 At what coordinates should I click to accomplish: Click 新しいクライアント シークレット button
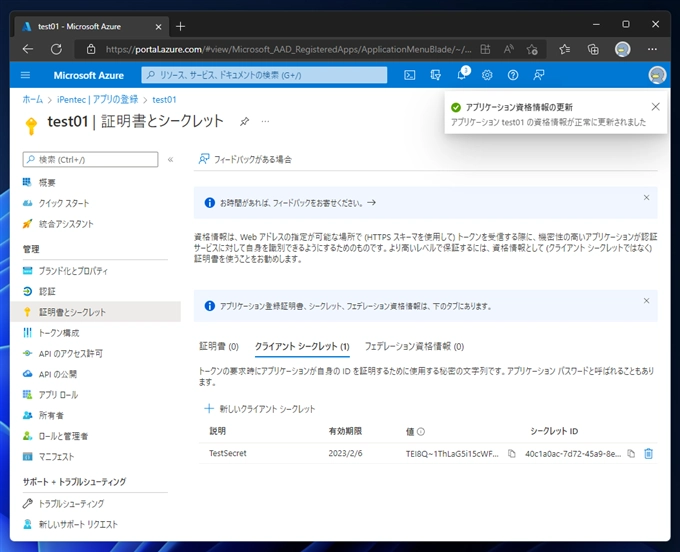(260, 408)
